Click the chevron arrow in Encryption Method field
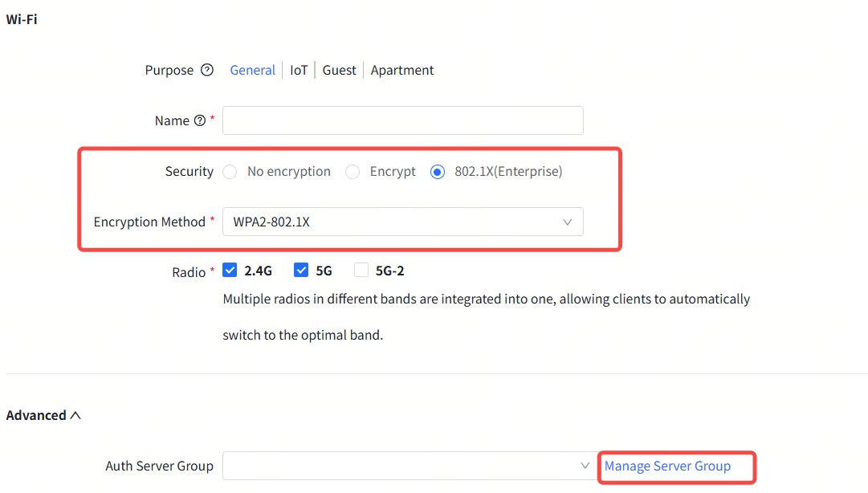The image size is (868, 493). click(568, 222)
